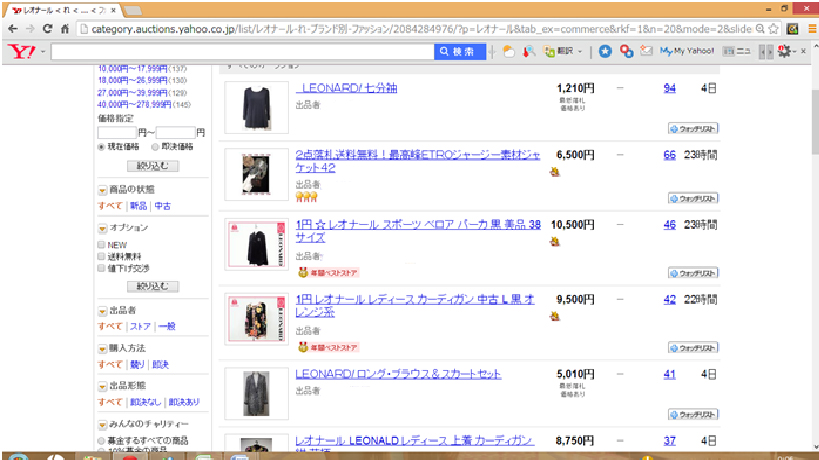The height and width of the screenshot is (460, 819).
Task: Open My Yahoo! in the toolbar
Action: 687,51
